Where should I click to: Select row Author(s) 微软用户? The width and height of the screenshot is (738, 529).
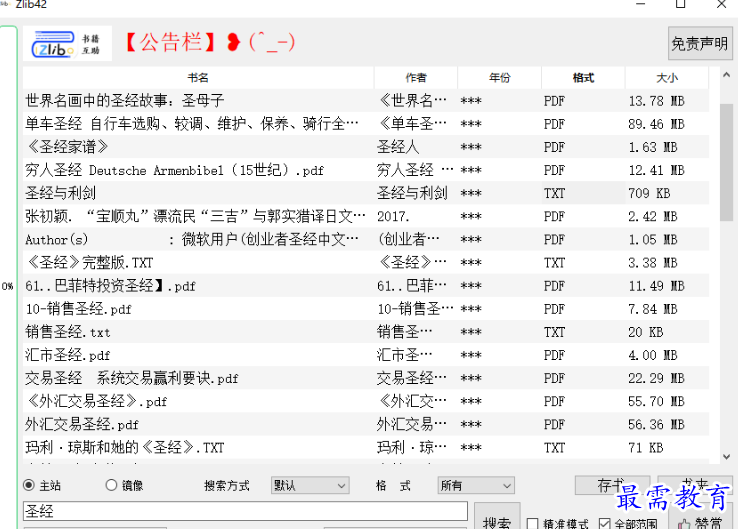[x=366, y=239]
